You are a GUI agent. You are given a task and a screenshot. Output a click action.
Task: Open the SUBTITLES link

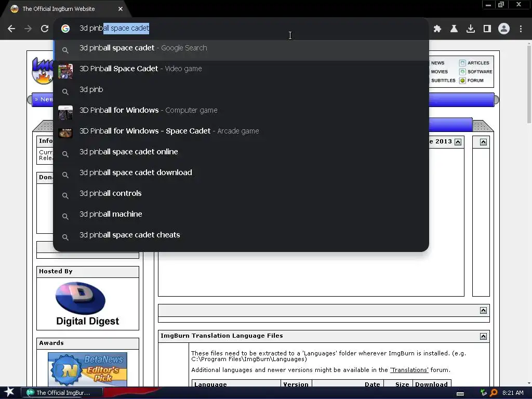click(x=443, y=81)
